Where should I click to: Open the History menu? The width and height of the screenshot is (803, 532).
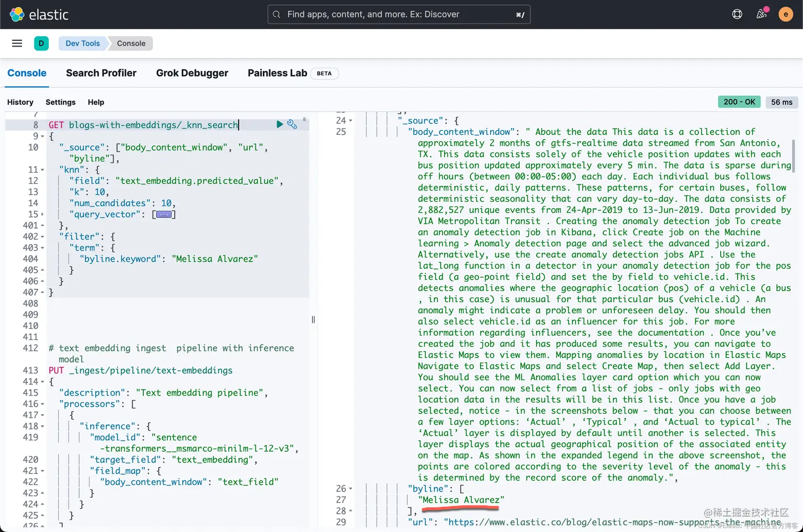[x=20, y=102]
